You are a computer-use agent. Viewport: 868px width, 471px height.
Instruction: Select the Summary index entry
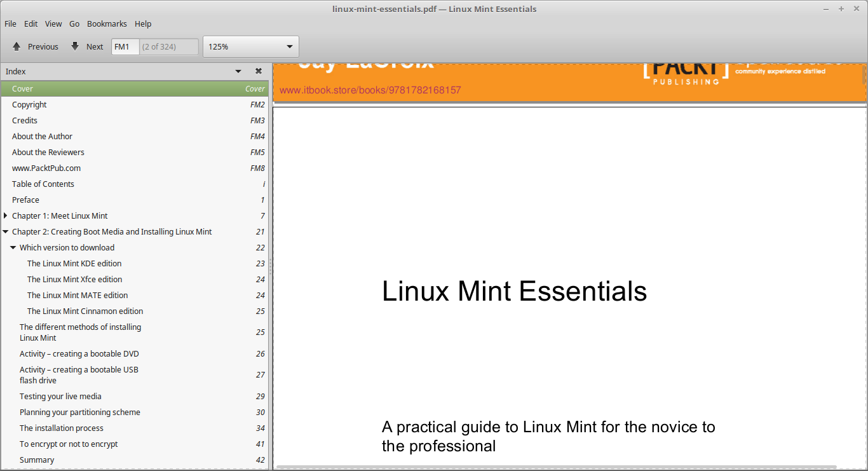click(135, 460)
